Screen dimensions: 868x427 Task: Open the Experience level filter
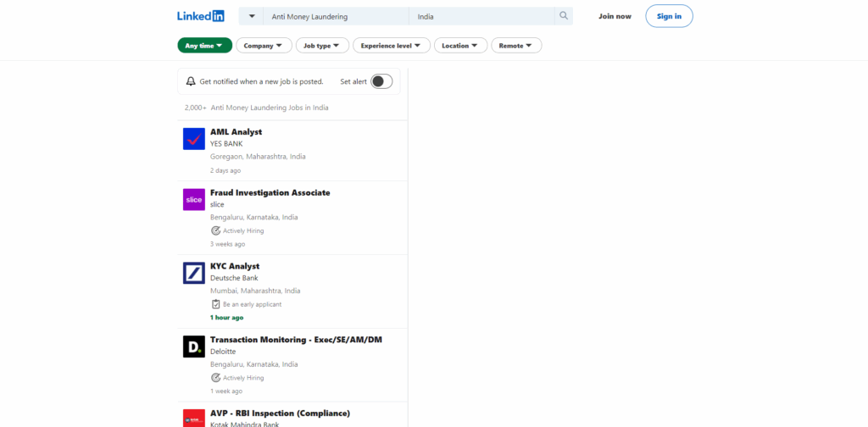392,46
